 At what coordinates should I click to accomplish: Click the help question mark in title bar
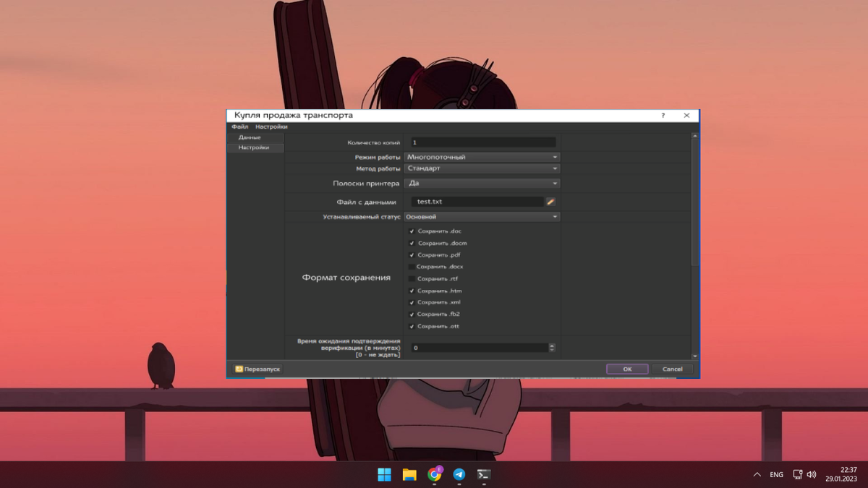[663, 116]
